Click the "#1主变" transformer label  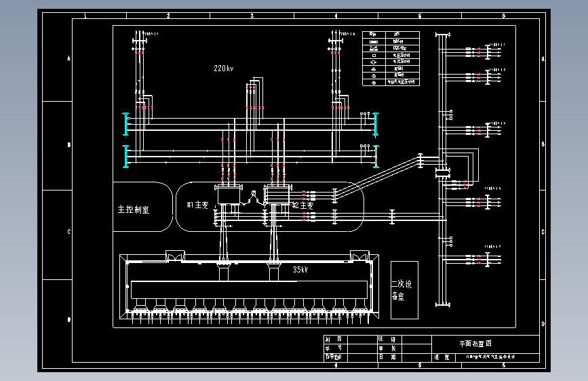[197, 205]
